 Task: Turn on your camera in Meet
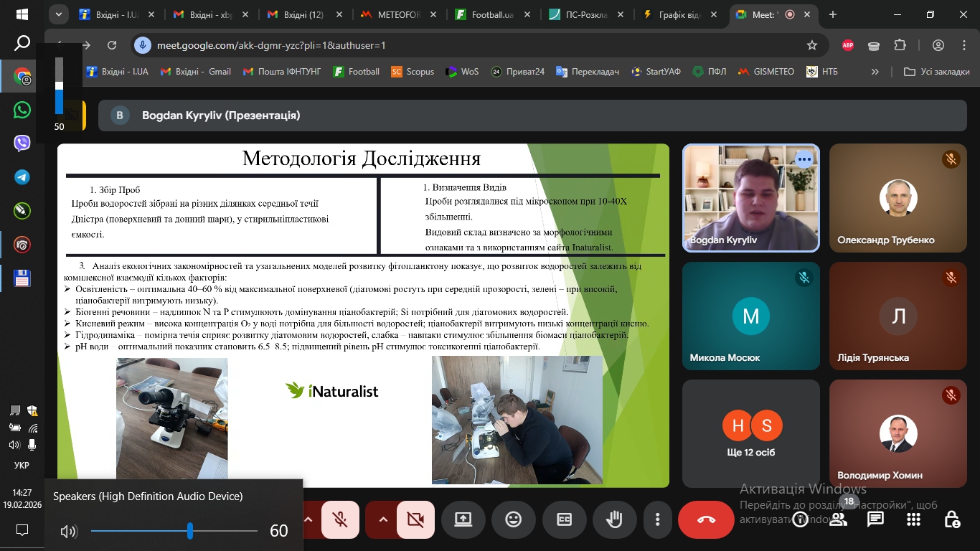pyautogui.click(x=415, y=519)
